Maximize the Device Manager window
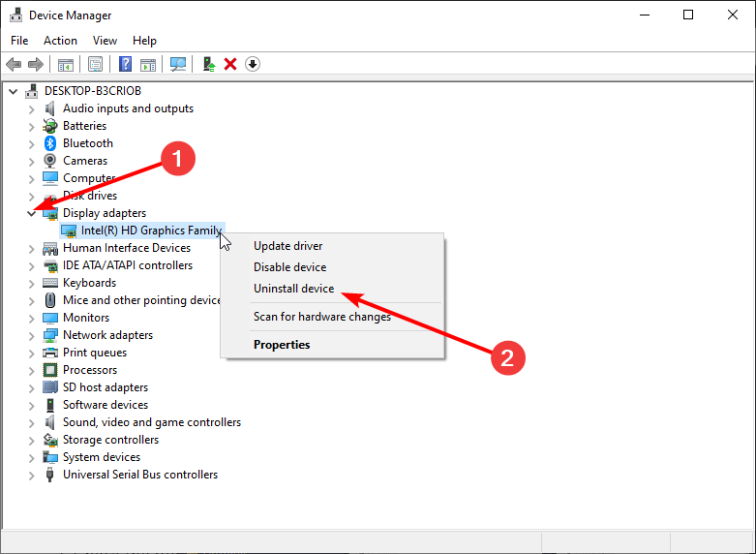This screenshot has height=554, width=756. pyautogui.click(x=688, y=15)
